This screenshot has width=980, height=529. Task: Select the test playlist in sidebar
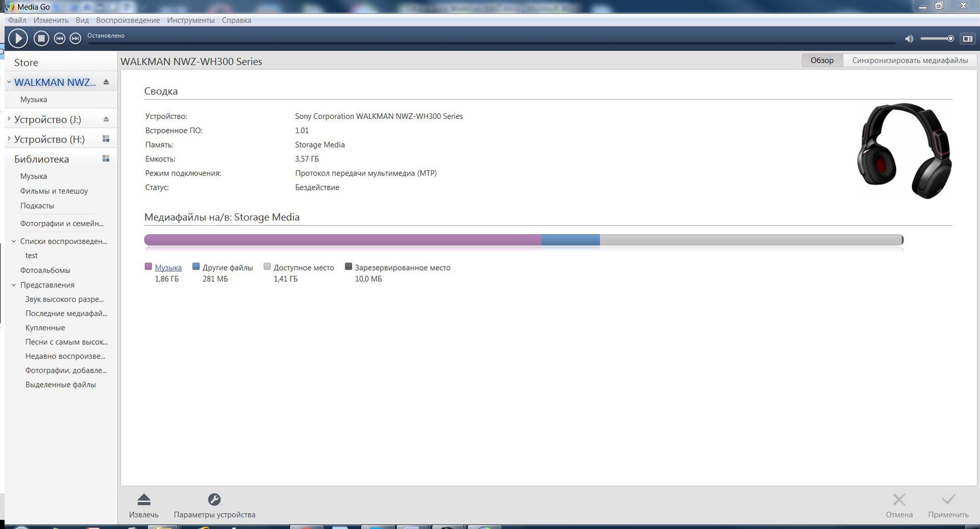pyautogui.click(x=32, y=256)
